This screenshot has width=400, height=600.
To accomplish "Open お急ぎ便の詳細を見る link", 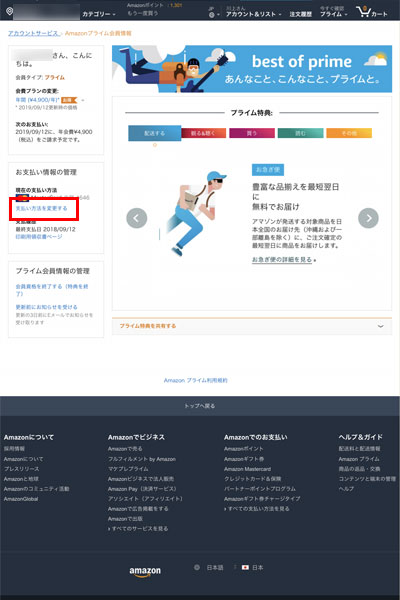I will coord(282,259).
